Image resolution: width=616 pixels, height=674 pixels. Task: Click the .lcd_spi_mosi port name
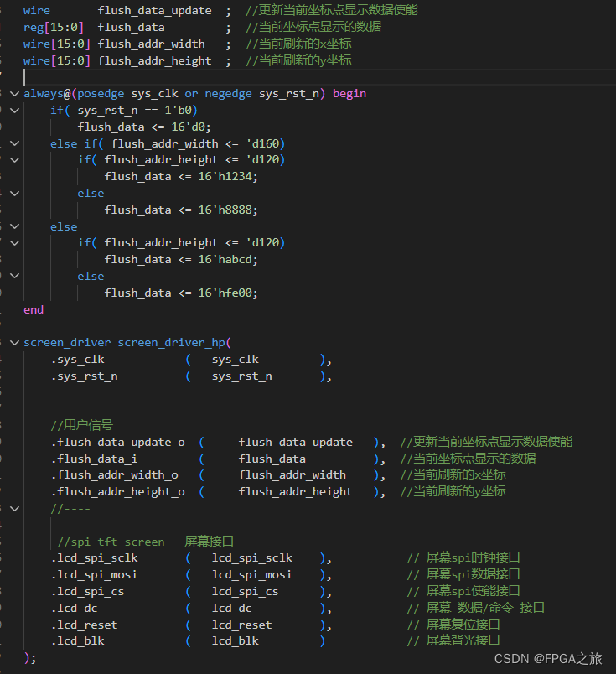94,575
